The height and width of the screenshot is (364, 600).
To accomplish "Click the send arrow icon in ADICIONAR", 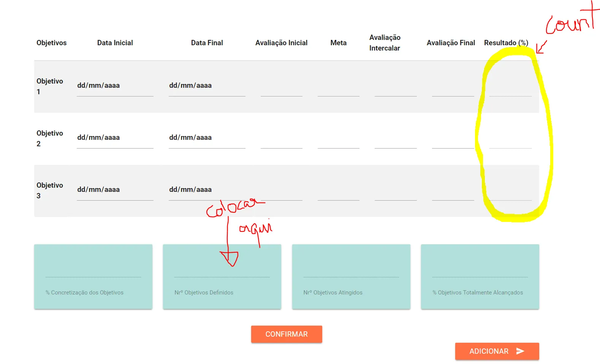I will point(520,351).
